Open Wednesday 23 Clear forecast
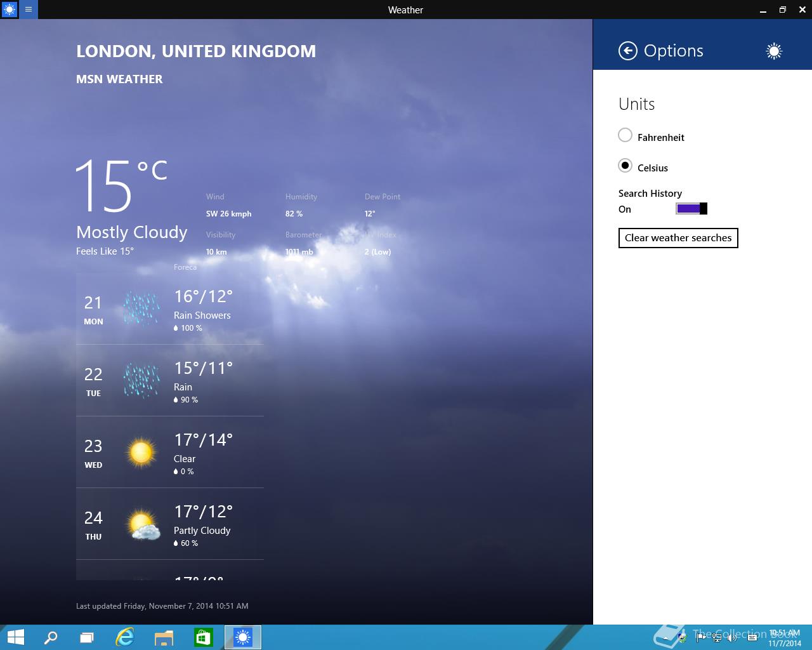 (170, 452)
